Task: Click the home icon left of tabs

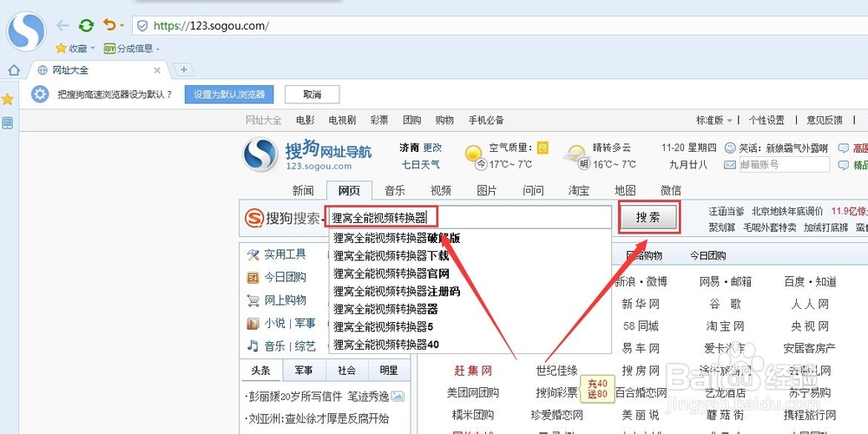Action: point(14,70)
